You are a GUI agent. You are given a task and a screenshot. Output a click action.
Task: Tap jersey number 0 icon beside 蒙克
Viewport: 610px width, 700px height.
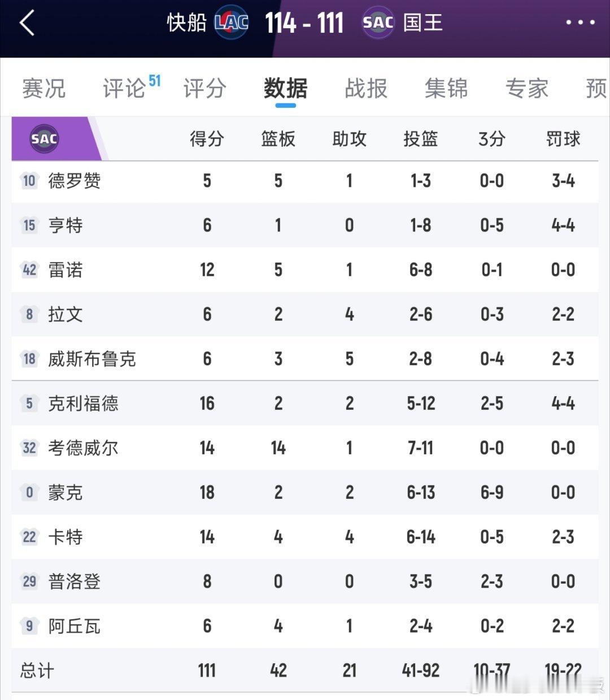pos(29,493)
